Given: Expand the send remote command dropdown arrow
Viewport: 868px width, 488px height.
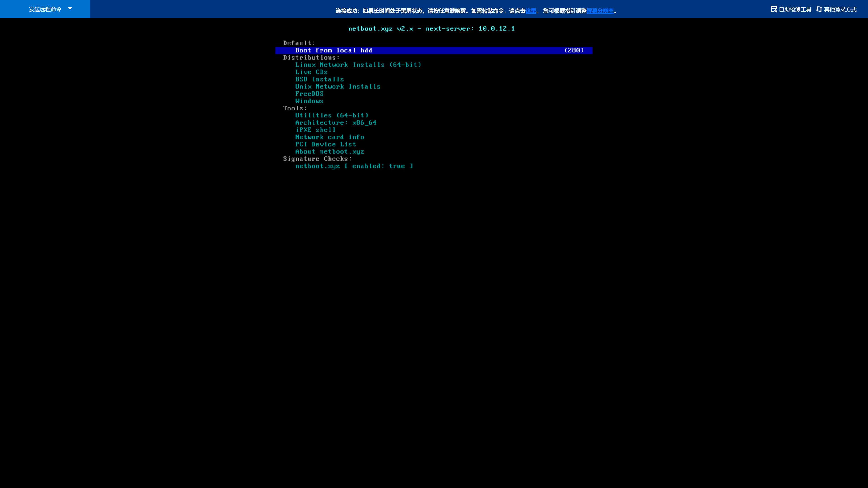Looking at the screenshot, I should [x=70, y=8].
